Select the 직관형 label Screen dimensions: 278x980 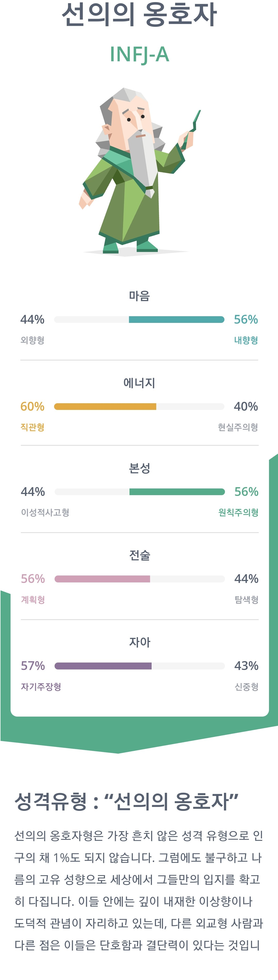coord(32,427)
